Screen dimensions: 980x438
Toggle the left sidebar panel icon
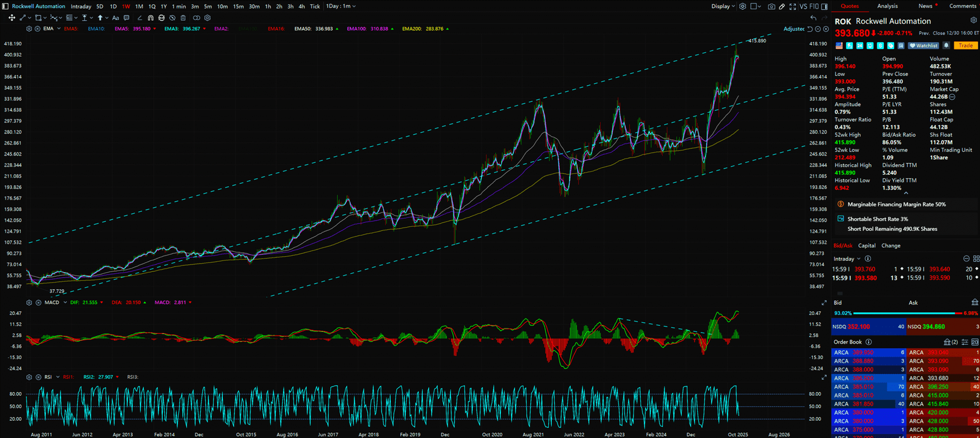(6, 7)
